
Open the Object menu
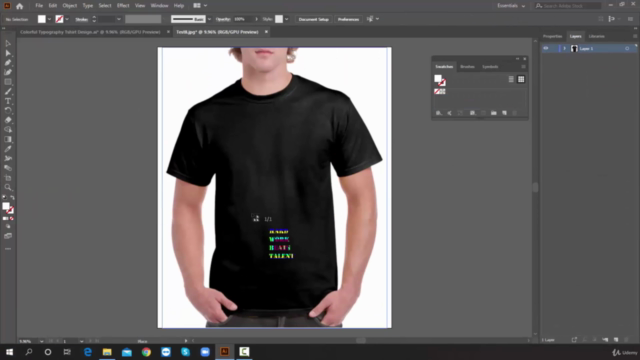click(69, 6)
